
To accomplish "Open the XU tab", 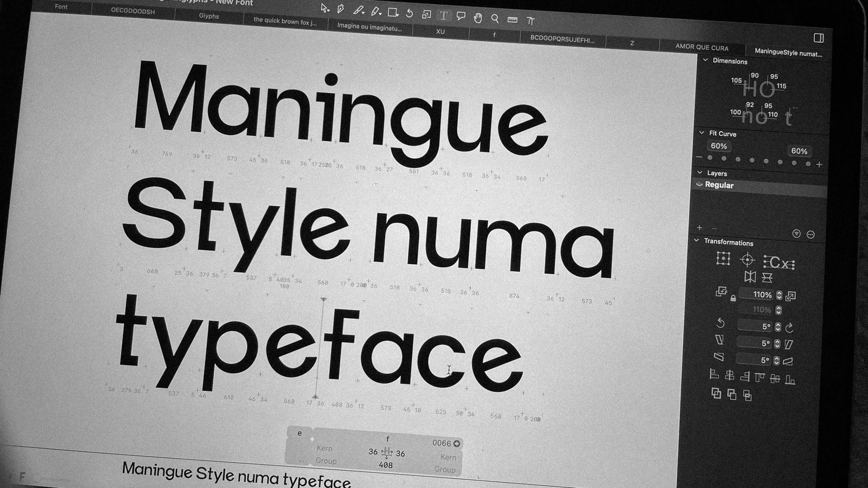I will 441,31.
